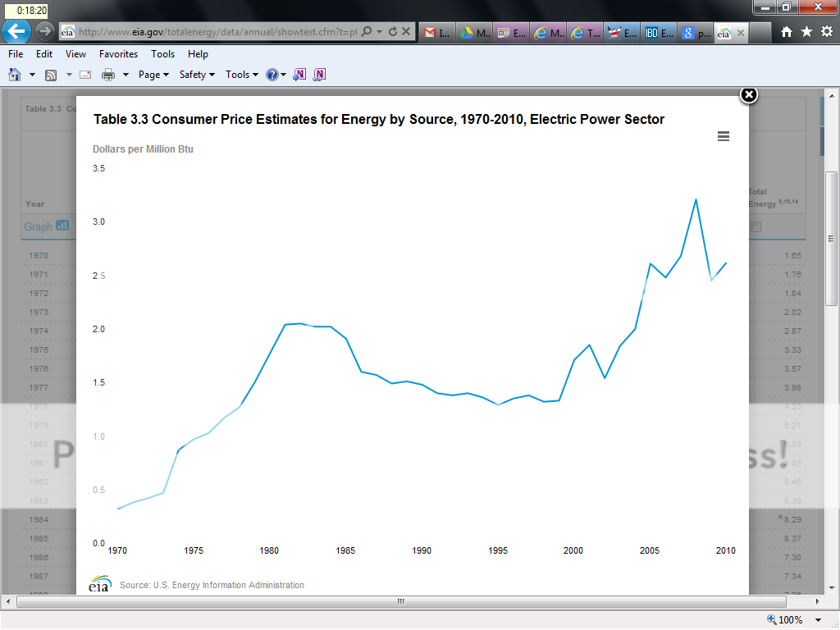
Task: Click the horizontal scrollbar thumb
Action: tap(400, 601)
